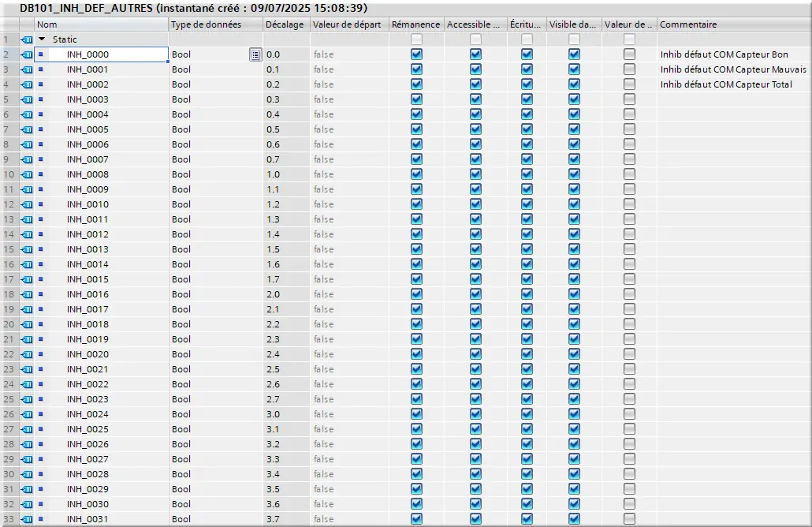The height and width of the screenshot is (527, 812).
Task: Select the INH_0016 name cell
Action: 101,294
